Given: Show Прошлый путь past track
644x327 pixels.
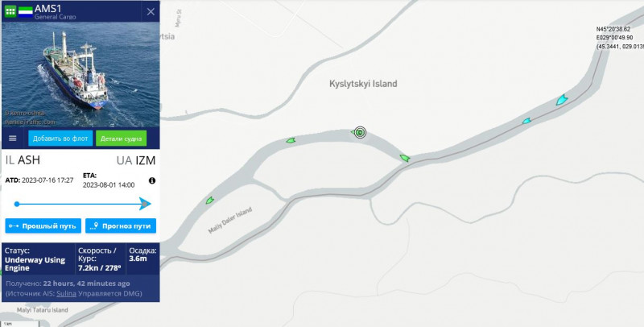Looking at the screenshot, I should 43,226.
